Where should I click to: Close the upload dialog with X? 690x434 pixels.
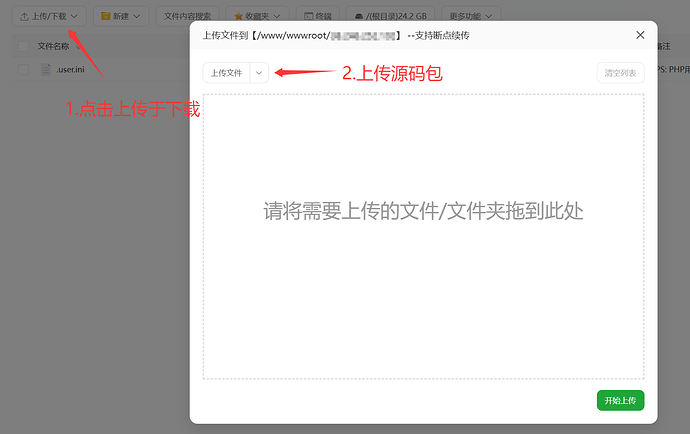pyautogui.click(x=640, y=35)
